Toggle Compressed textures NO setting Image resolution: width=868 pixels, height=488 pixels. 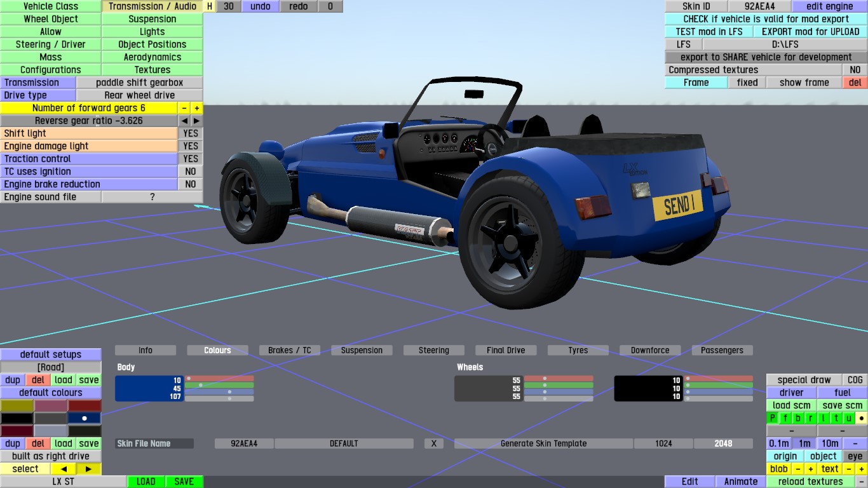(x=855, y=70)
